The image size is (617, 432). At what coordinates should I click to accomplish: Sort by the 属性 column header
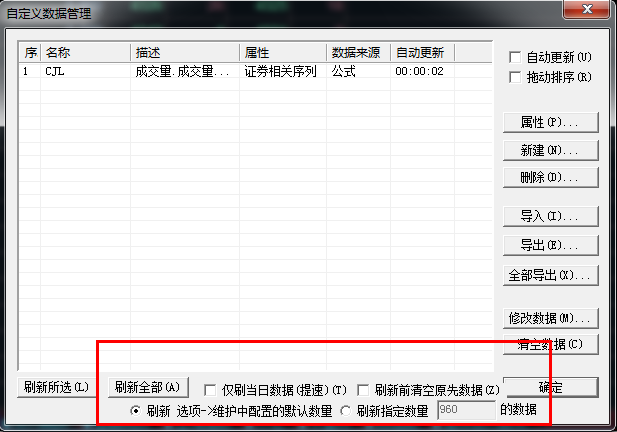[x=283, y=53]
